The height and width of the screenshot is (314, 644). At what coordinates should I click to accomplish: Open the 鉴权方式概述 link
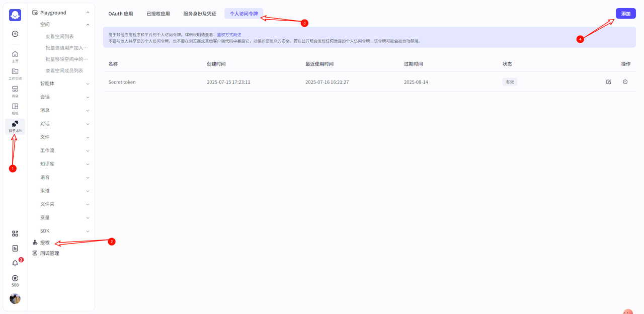click(x=229, y=35)
